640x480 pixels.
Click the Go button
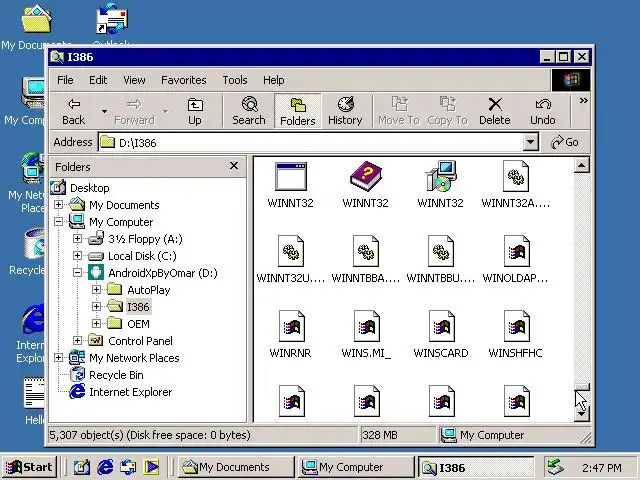coord(565,142)
